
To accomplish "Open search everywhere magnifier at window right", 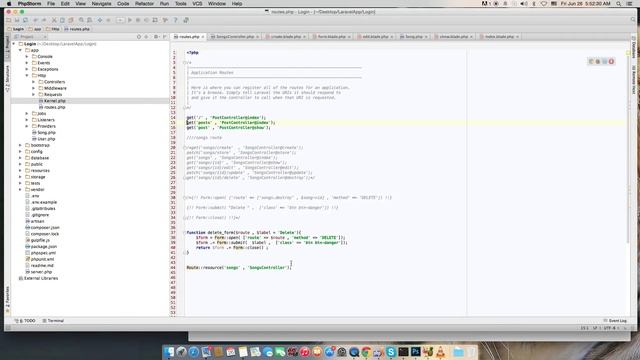I will point(633,20).
